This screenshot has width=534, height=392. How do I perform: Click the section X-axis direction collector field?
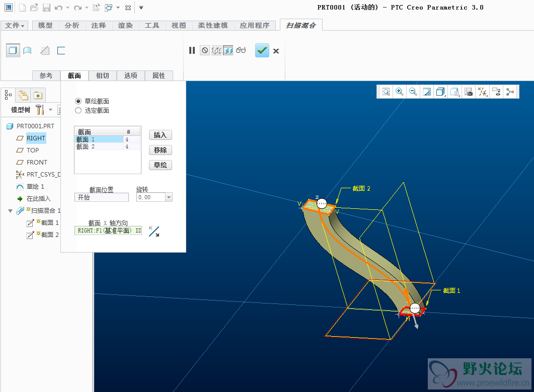pos(108,230)
